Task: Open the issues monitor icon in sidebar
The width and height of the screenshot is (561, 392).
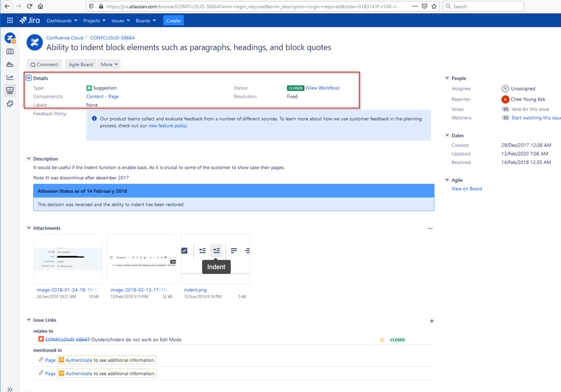Action: tap(10, 90)
